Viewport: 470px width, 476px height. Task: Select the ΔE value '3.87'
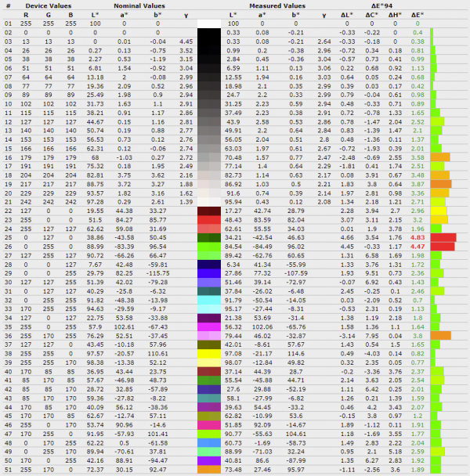[418, 184]
